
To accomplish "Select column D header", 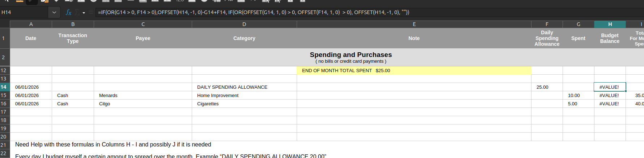I will tap(244, 24).
